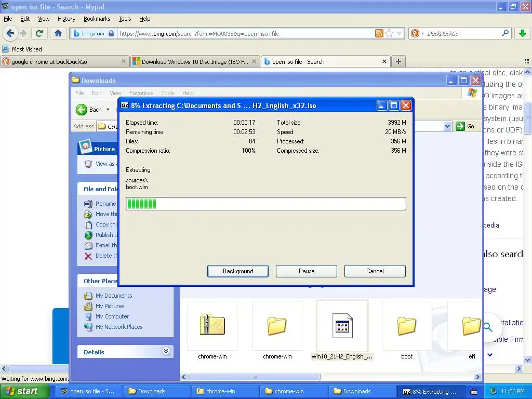This screenshot has height=399, width=532.
Task: Click the DuckDuckGo search magnifier icon
Action: (505, 33)
